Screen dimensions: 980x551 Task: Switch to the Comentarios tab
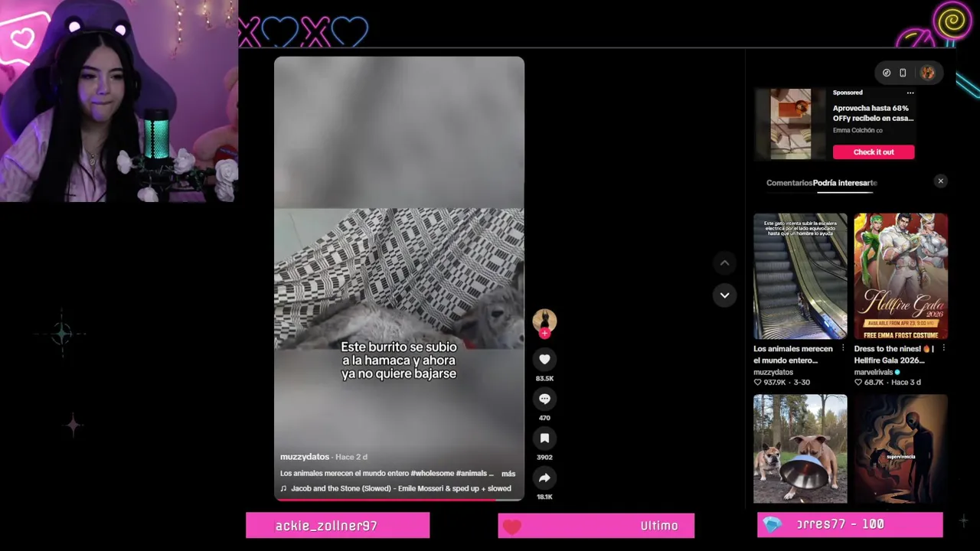click(x=789, y=183)
